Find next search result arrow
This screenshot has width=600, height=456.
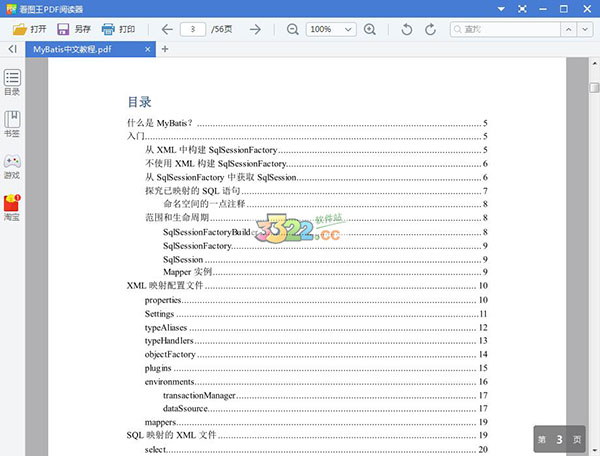pyautogui.click(x=585, y=29)
